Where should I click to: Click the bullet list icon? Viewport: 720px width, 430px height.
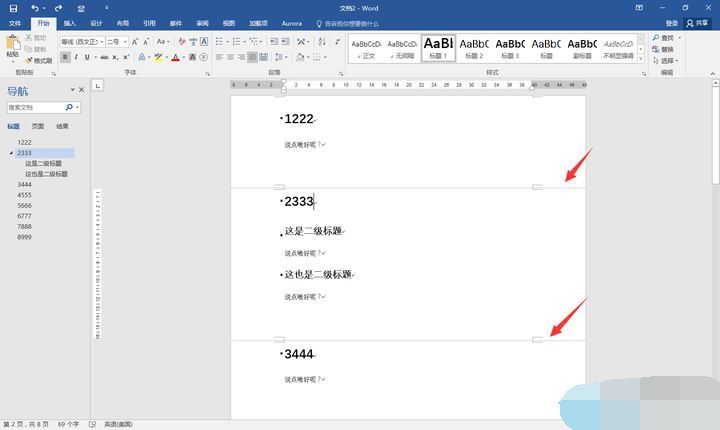(x=220, y=42)
